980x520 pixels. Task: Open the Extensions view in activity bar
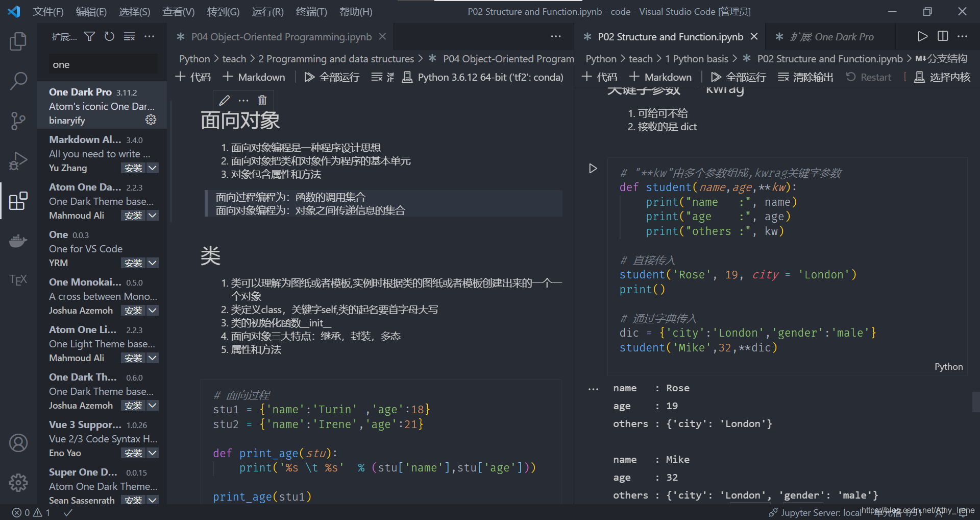(18, 200)
